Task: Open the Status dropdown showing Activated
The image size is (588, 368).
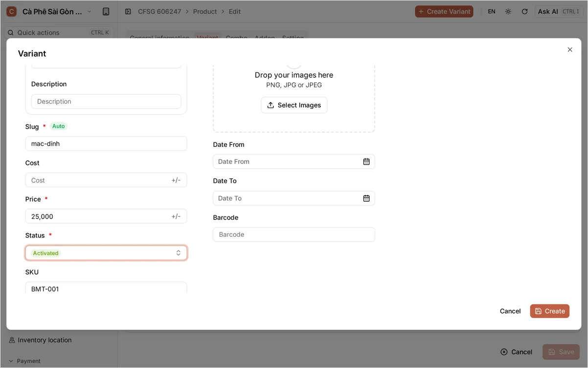Action: (106, 253)
